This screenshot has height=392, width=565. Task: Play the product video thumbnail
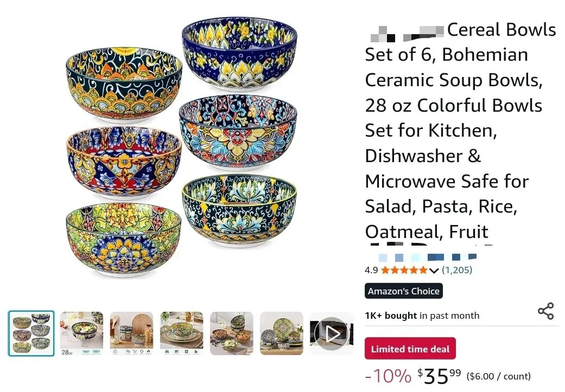click(x=332, y=333)
